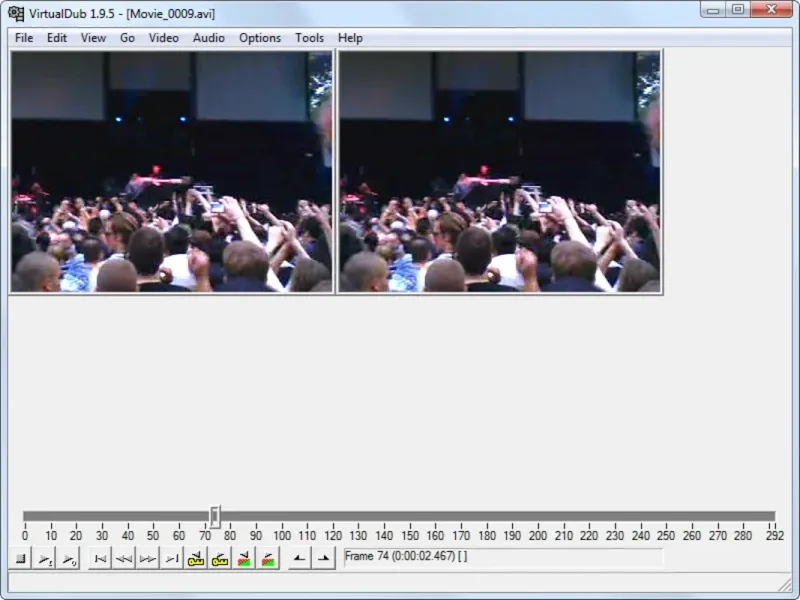Jump to the start of the video
The height and width of the screenshot is (600, 800).
pos(99,559)
